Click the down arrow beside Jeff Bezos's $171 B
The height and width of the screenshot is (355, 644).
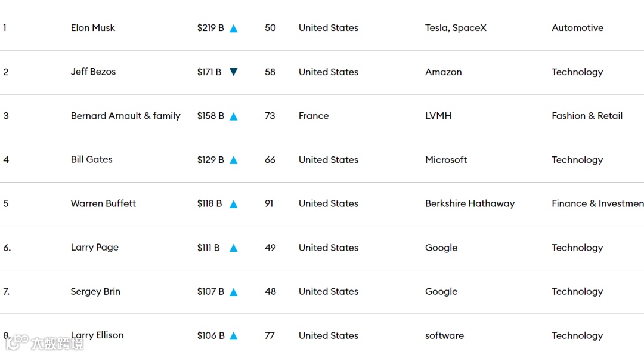(x=234, y=72)
